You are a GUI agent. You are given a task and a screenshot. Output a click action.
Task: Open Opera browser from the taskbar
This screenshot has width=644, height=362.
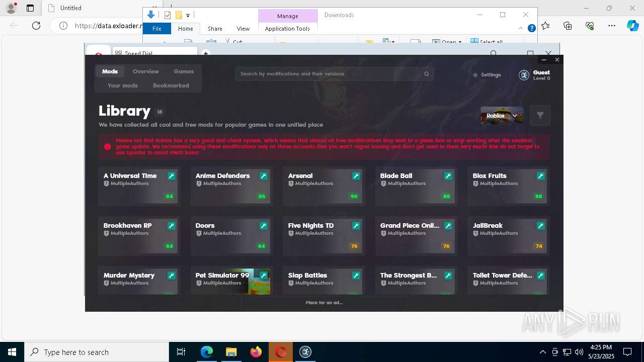point(281,352)
